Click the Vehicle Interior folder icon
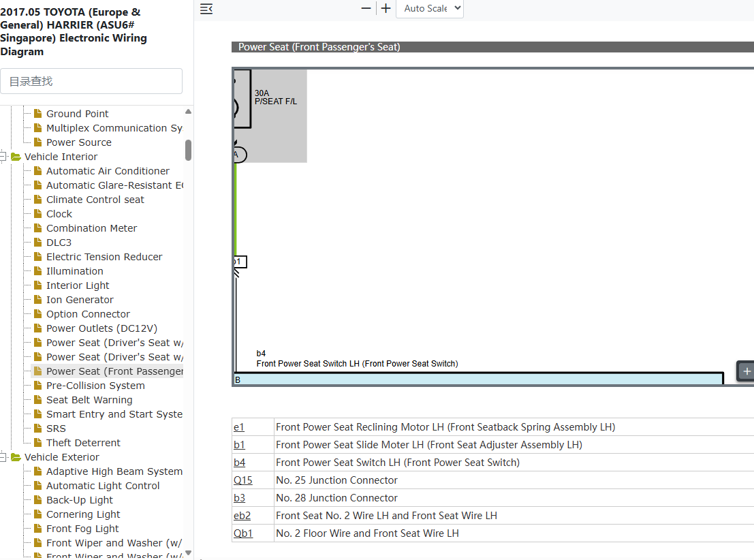Viewport: 754px width, 560px height. [x=16, y=157]
